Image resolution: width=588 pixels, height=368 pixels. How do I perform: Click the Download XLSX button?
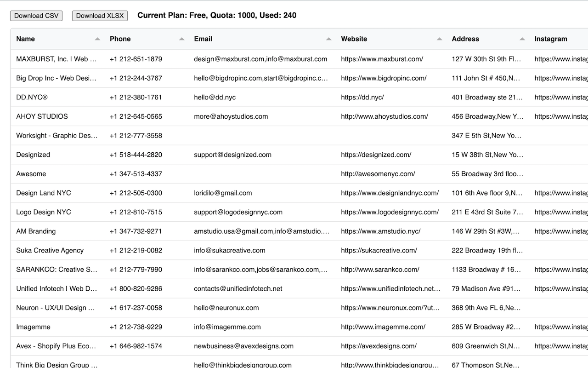tap(99, 15)
